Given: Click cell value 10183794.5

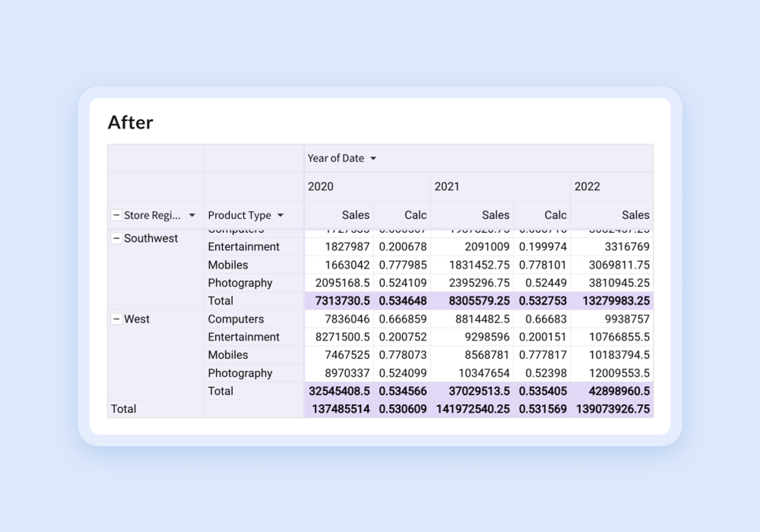Looking at the screenshot, I should point(619,355).
